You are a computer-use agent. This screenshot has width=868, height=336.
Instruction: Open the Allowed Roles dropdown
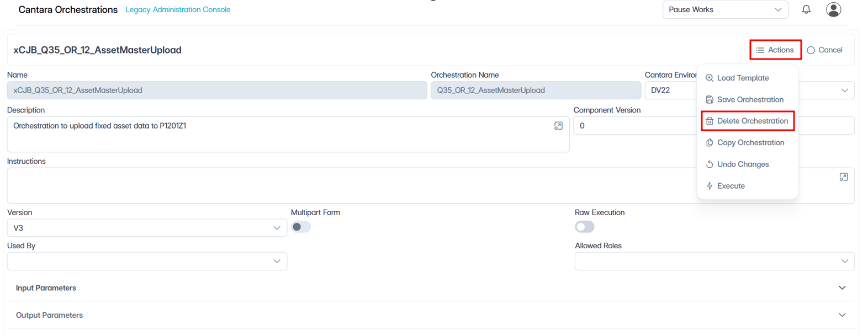click(x=714, y=261)
